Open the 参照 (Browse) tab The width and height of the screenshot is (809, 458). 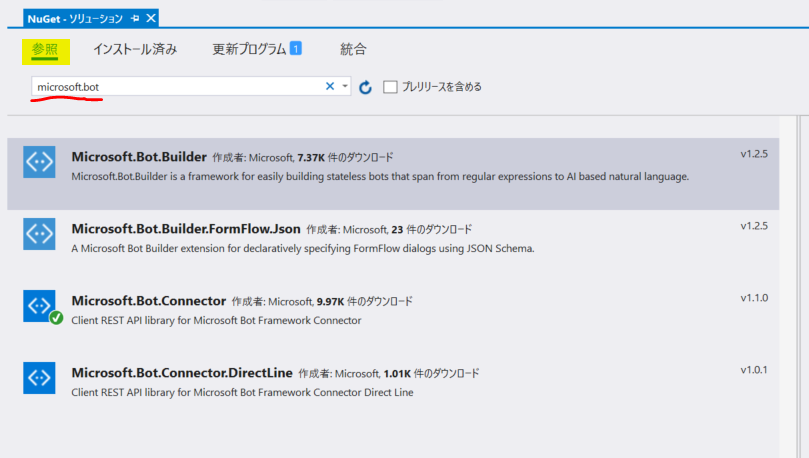pyautogui.click(x=45, y=50)
